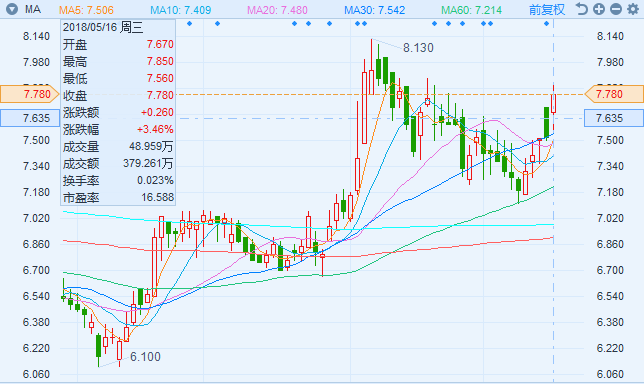Screen dimensions: 644x384
Task: Click the right 7.780 orange price tag
Action: click(614, 94)
